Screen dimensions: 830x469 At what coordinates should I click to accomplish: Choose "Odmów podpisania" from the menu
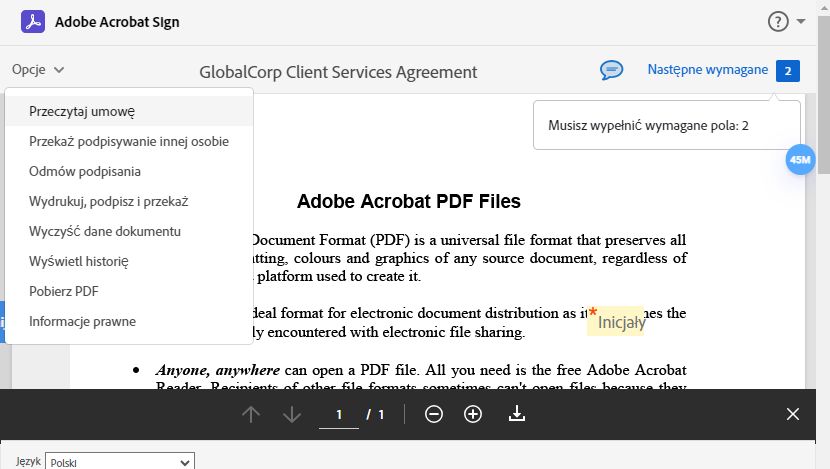tap(85, 171)
